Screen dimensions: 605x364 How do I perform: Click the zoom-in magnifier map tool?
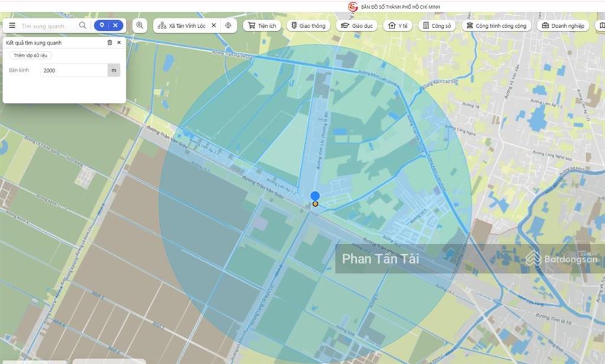point(140,26)
